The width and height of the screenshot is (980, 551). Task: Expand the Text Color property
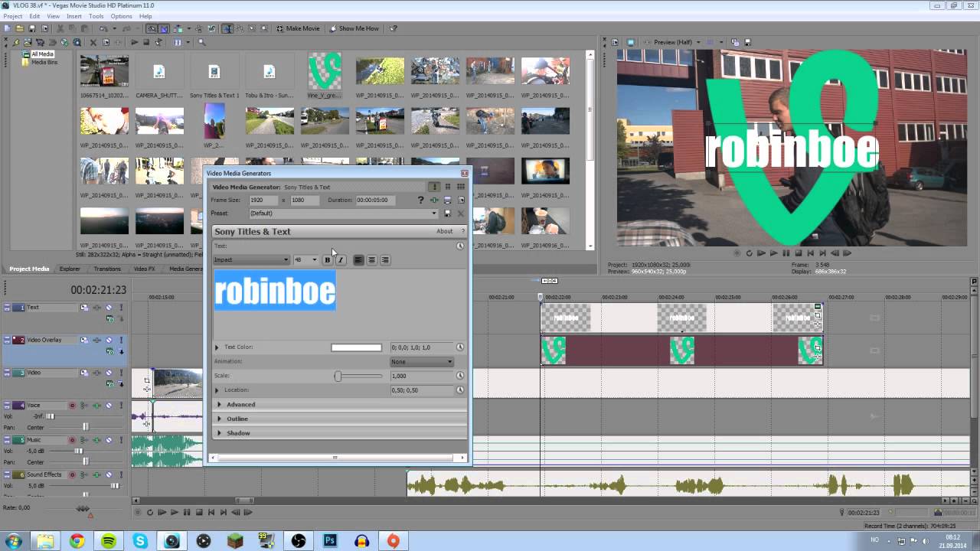pyautogui.click(x=217, y=347)
